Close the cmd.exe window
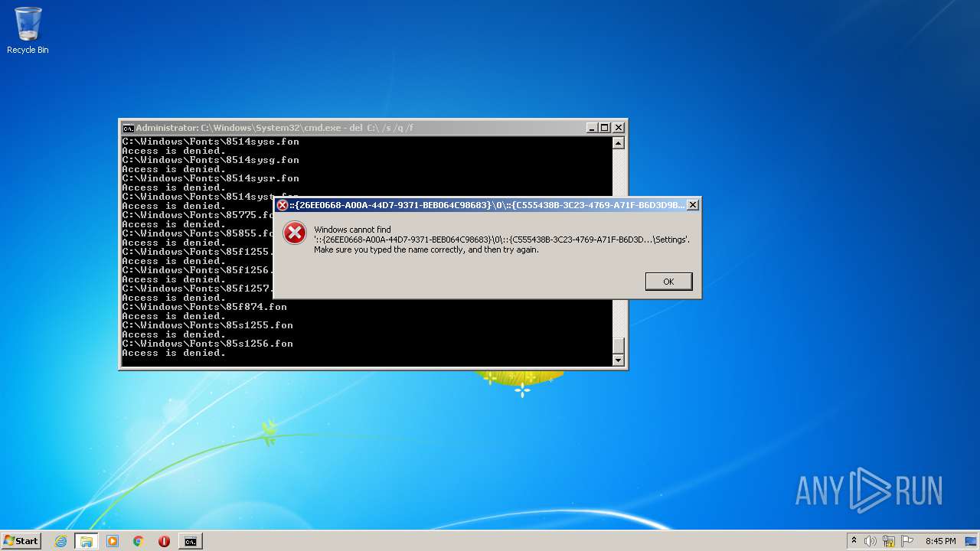The image size is (980, 551). (619, 128)
